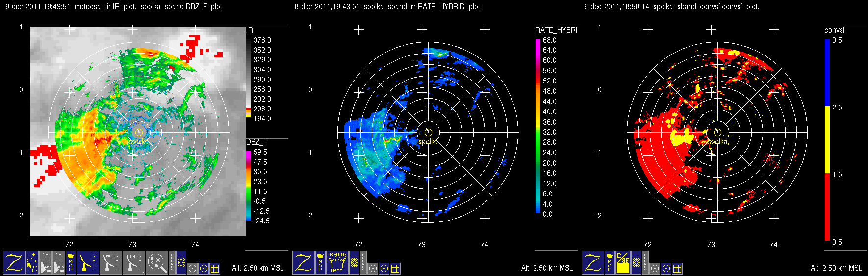Click the Z icon in the left IR/DBZ plot toolbar
The width and height of the screenshot is (868, 276).
point(14,263)
